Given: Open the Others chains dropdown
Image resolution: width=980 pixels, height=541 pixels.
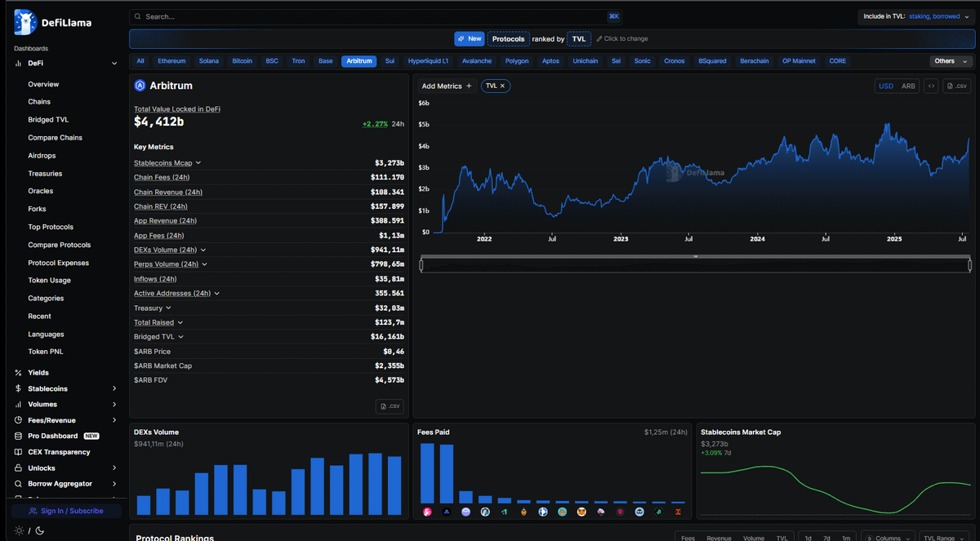Looking at the screenshot, I should (951, 61).
